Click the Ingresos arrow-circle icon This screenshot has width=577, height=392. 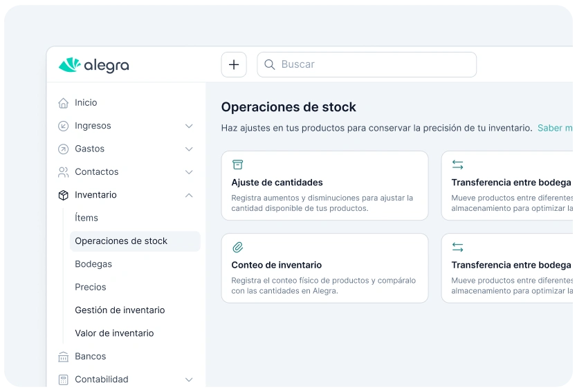63,126
